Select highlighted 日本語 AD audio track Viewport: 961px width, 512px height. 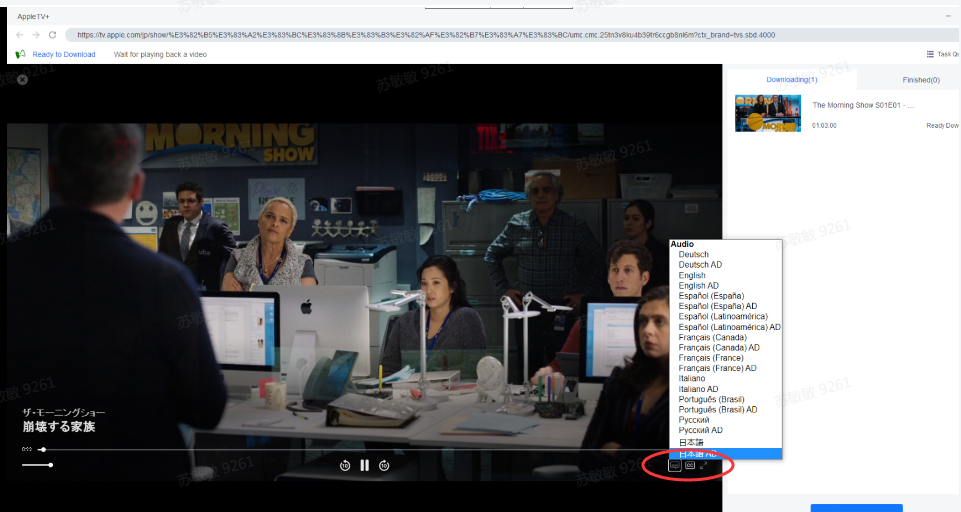(726, 454)
